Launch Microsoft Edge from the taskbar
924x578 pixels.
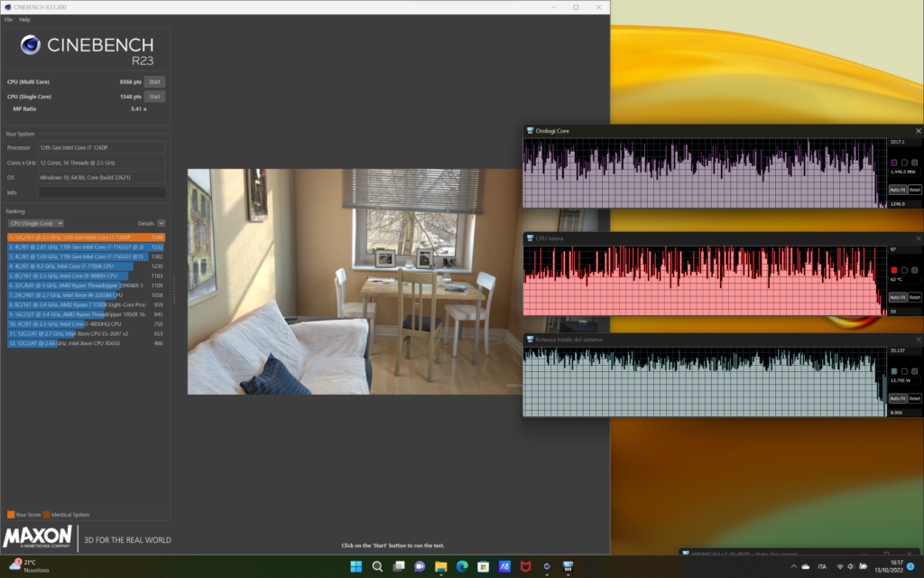(462, 566)
